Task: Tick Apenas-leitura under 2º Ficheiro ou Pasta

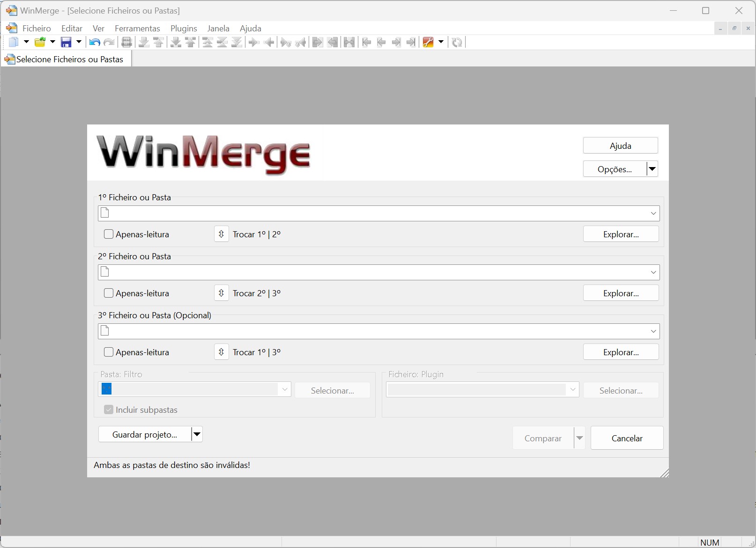Action: click(109, 293)
